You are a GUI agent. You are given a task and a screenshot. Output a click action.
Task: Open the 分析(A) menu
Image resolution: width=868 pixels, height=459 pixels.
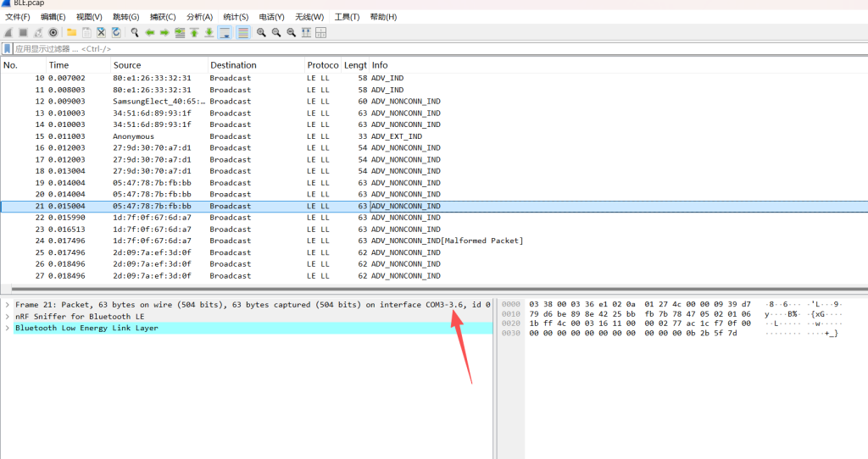pos(199,17)
